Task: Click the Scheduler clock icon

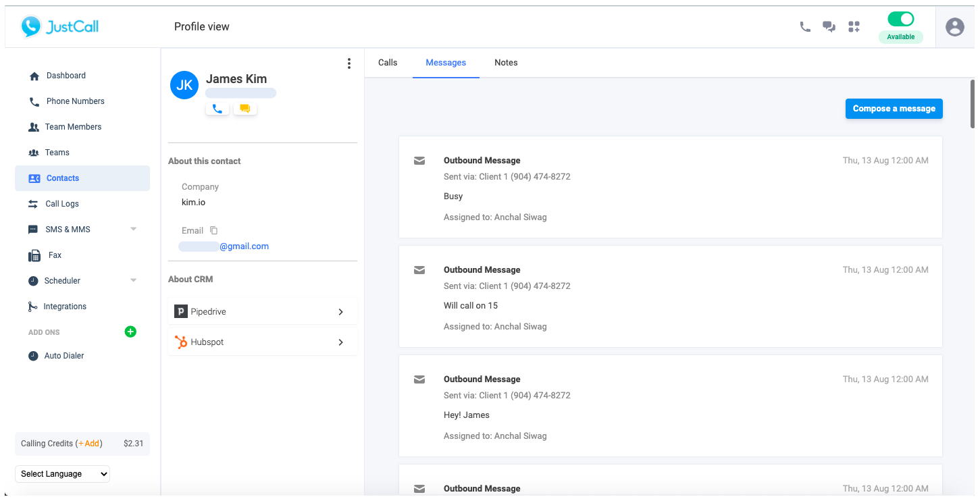Action: [33, 281]
